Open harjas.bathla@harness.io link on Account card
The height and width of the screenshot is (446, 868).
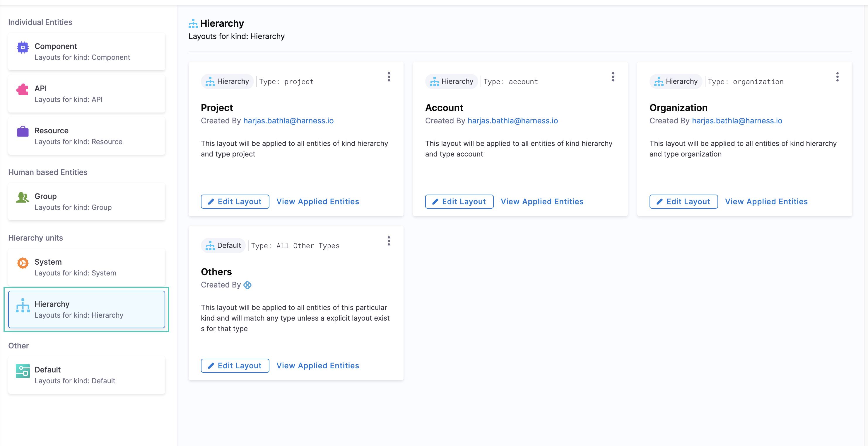click(x=512, y=121)
